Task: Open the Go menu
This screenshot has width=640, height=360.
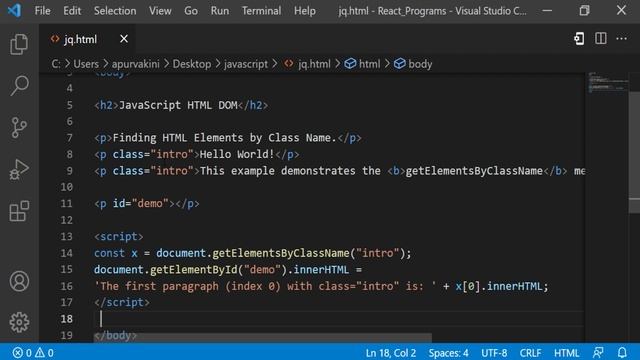Action: pos(191,11)
